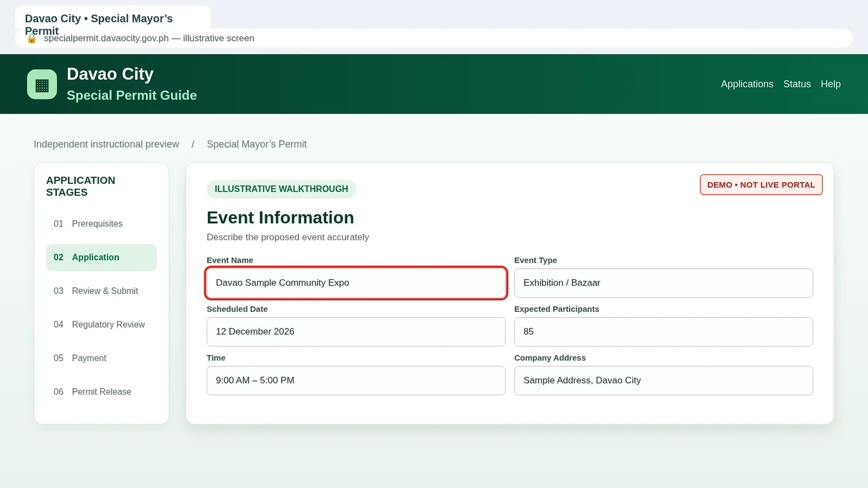Screen dimensions: 868x488
Task: Click the Company Address field
Action: pyautogui.click(x=664, y=381)
